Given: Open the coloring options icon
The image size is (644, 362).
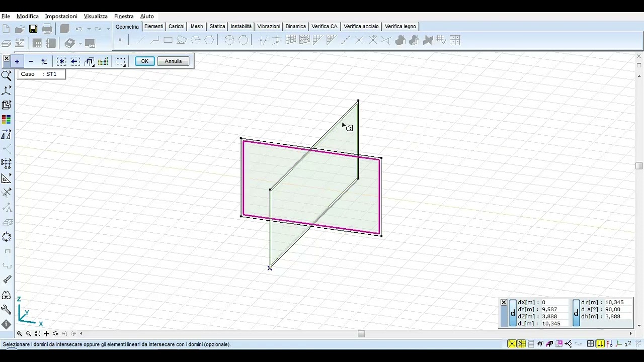Looking at the screenshot, I should [x=7, y=120].
